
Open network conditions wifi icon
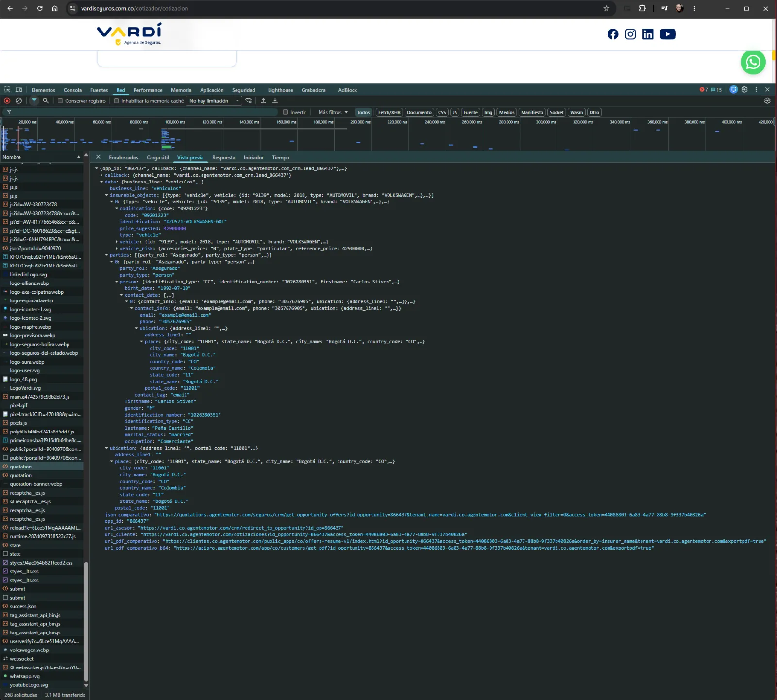[249, 101]
